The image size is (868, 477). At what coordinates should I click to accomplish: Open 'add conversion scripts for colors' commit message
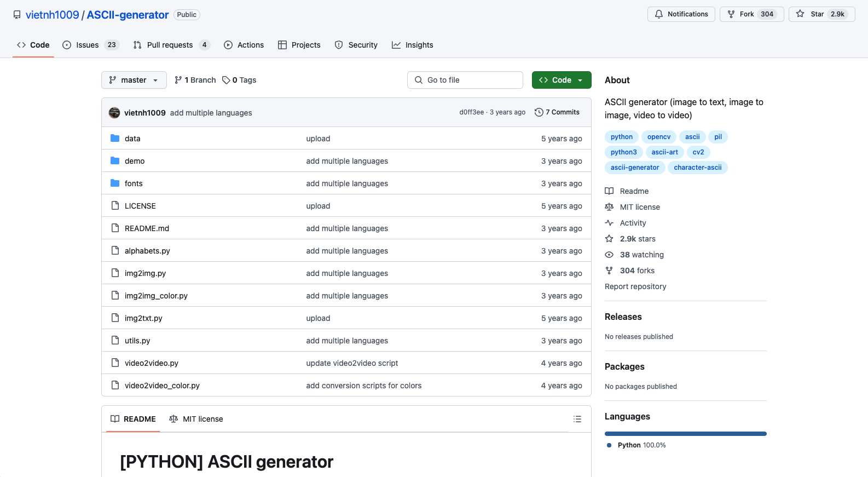coord(364,386)
